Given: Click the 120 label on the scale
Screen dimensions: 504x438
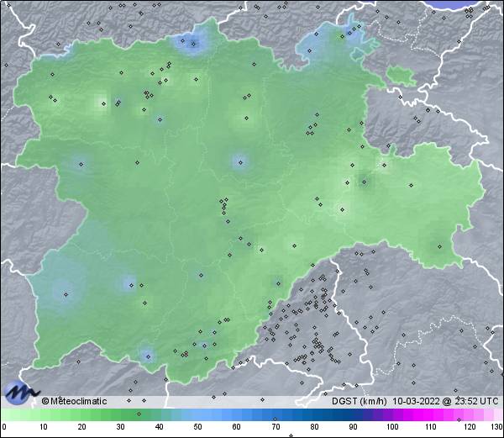Looking at the screenshot, I should pyautogui.click(x=470, y=427).
